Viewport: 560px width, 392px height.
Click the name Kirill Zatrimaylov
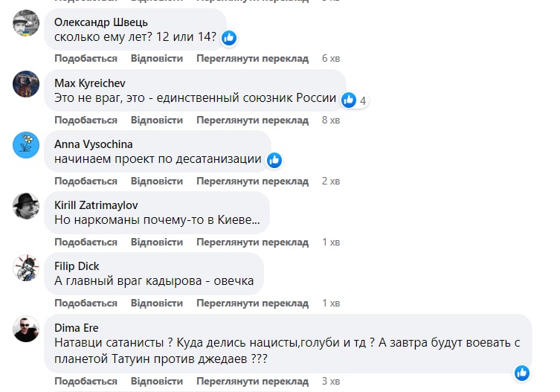coord(96,205)
